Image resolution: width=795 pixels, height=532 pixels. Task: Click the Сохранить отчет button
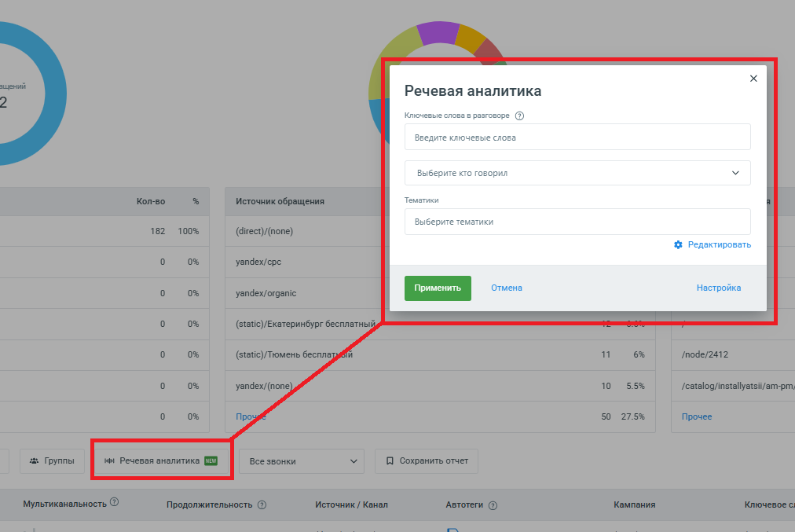pos(427,461)
